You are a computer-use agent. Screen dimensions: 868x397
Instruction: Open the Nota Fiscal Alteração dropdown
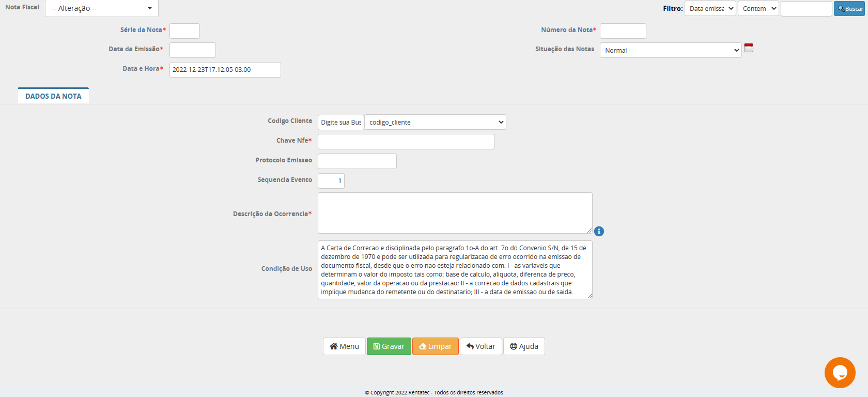pyautogui.click(x=102, y=8)
